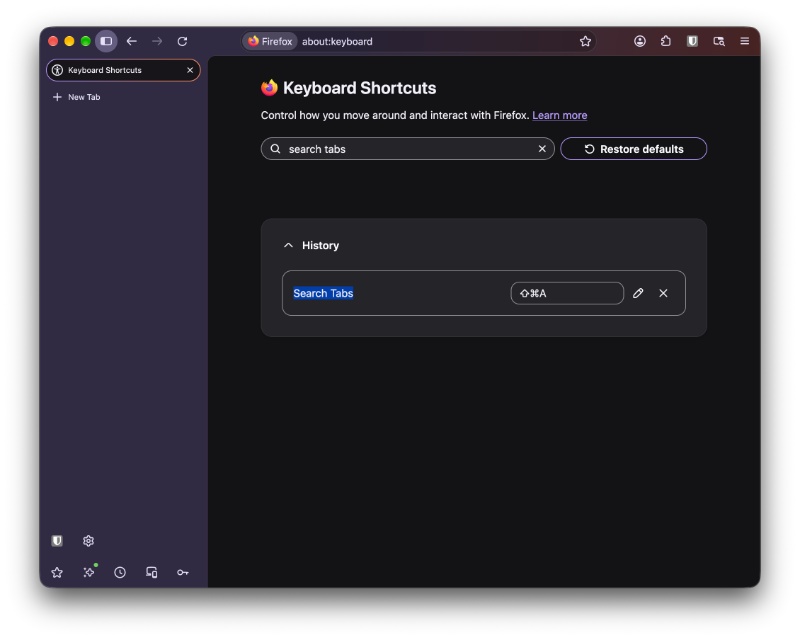Clear the search tabs query
Screen dimensions: 800x640
click(x=542, y=149)
